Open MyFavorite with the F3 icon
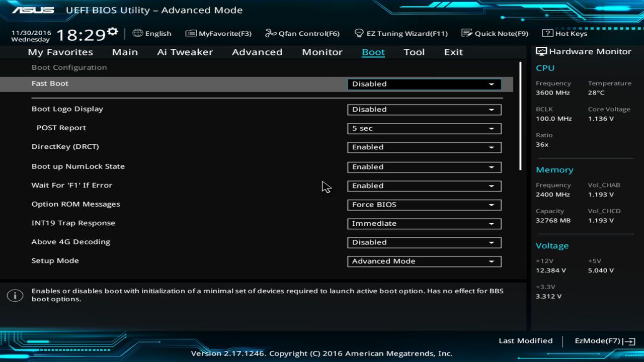This screenshot has width=644, height=362. click(x=218, y=33)
